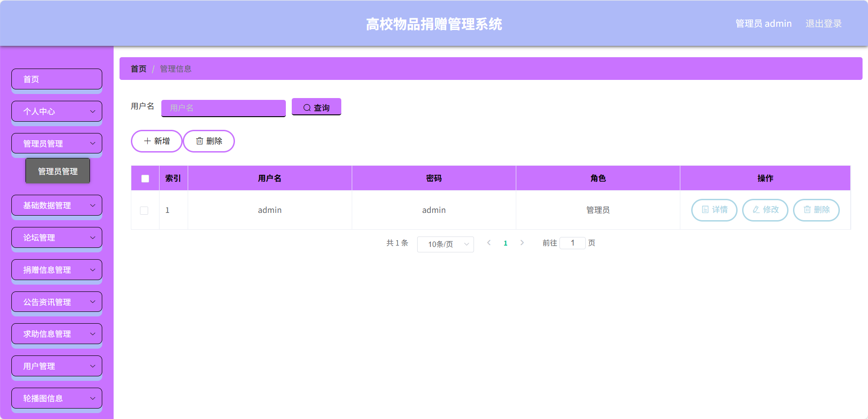Viewport: 868px width, 419px height.
Task: Expand the 基础数据管理 menu chevron
Action: pos(93,205)
